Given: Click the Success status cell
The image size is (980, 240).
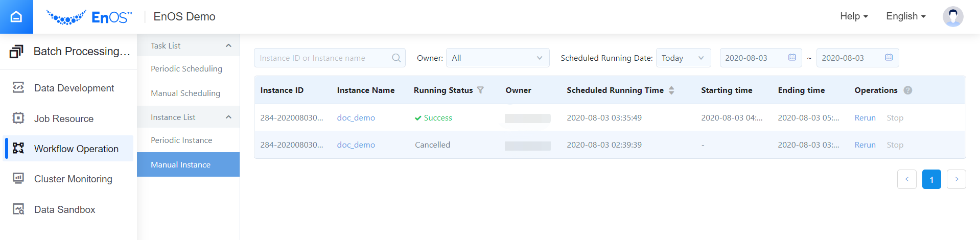Looking at the screenshot, I should coord(433,117).
